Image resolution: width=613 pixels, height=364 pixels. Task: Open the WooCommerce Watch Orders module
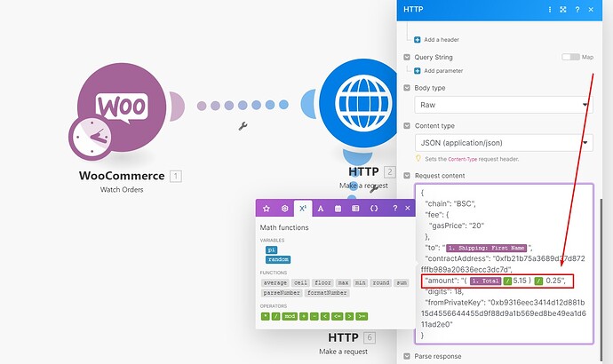pos(122,107)
